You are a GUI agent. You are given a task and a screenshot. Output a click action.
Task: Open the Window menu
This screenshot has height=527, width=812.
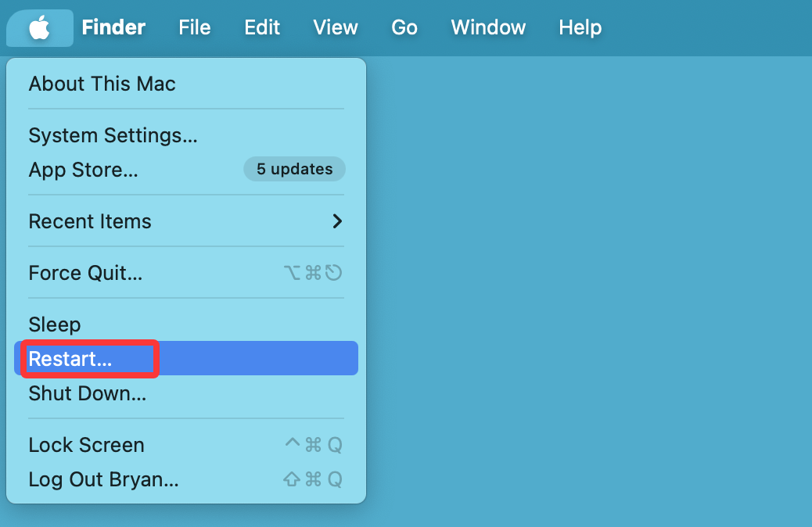pyautogui.click(x=487, y=27)
